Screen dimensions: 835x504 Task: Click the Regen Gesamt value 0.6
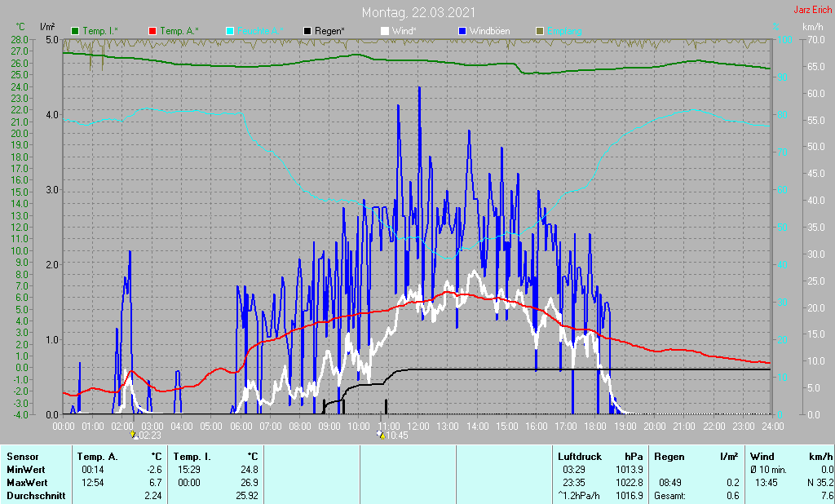click(x=733, y=496)
